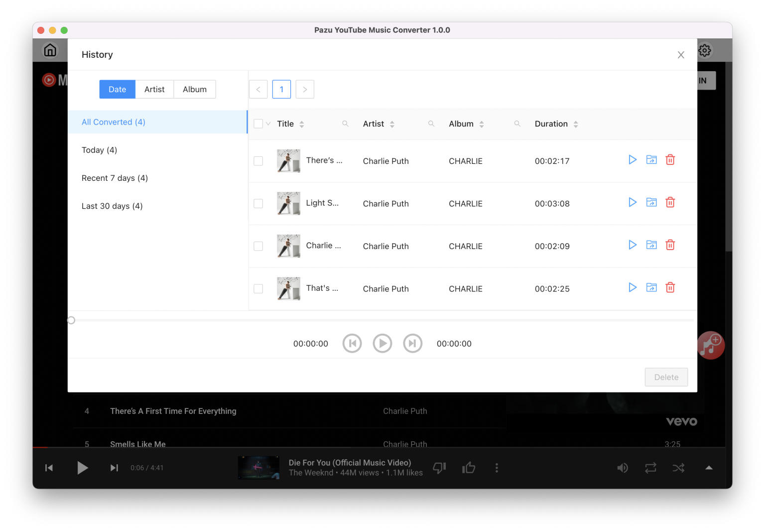Image resolution: width=765 pixels, height=532 pixels.
Task: Tick the select-all checkbox in table header
Action: 257,123
